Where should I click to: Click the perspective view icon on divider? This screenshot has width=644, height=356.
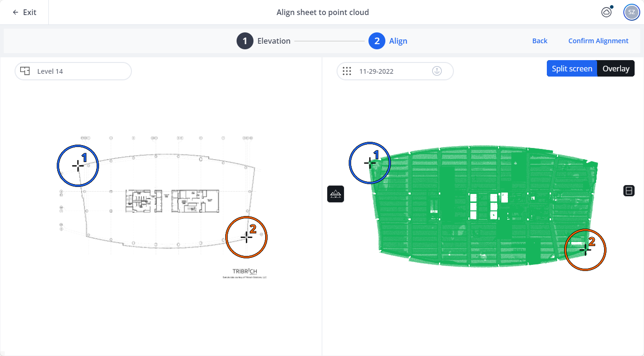pyautogui.click(x=336, y=194)
